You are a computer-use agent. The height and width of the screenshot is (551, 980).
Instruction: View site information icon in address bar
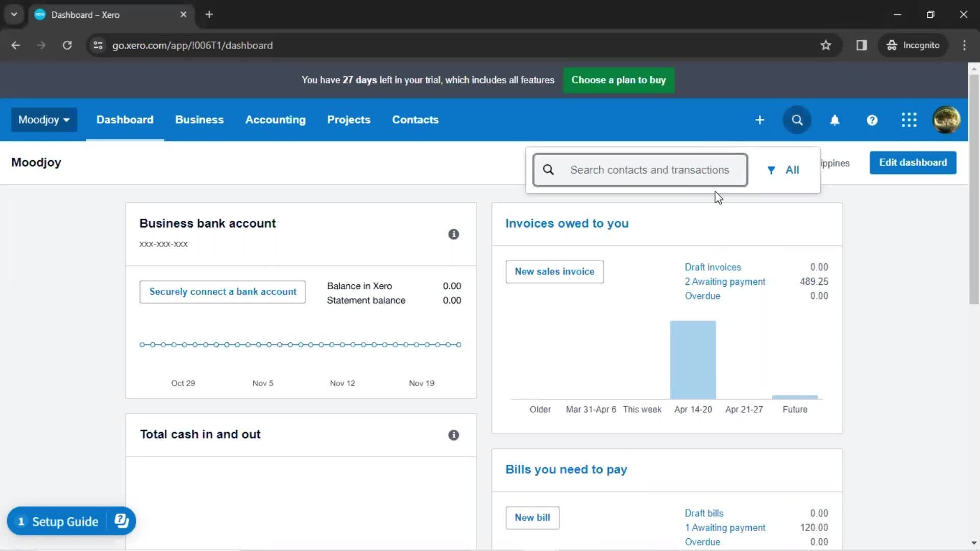tap(98, 45)
